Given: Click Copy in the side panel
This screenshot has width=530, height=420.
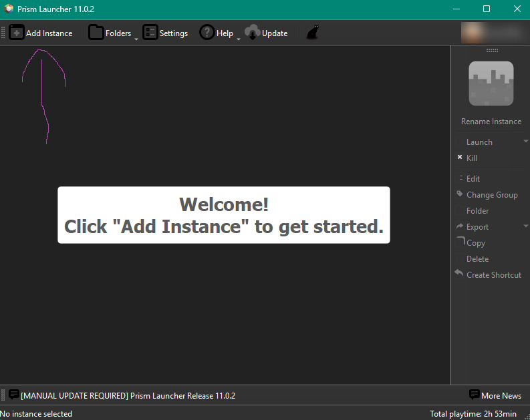Looking at the screenshot, I should (476, 243).
